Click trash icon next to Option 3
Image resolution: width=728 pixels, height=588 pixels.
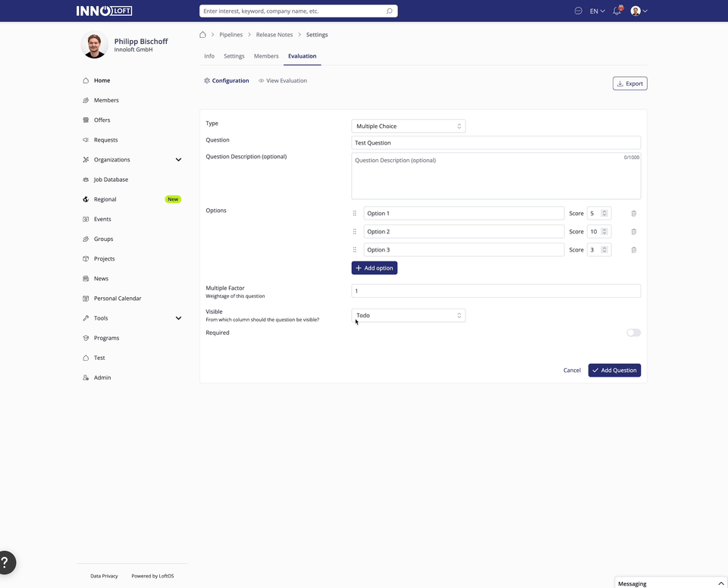[634, 250]
